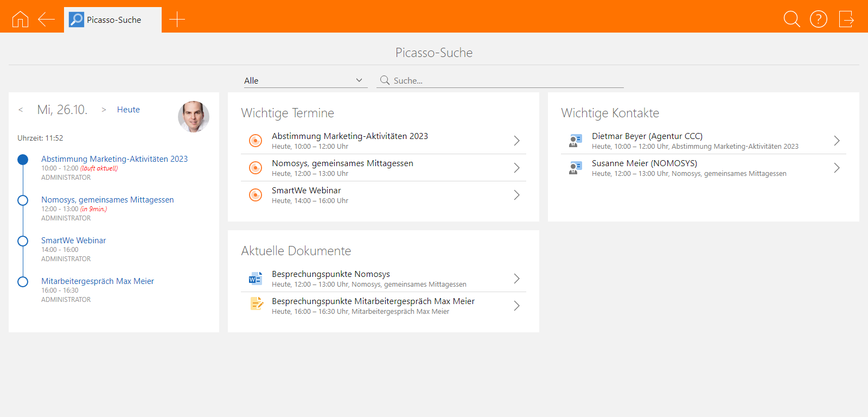
Task: Click the logout icon at top right
Action: 846,20
